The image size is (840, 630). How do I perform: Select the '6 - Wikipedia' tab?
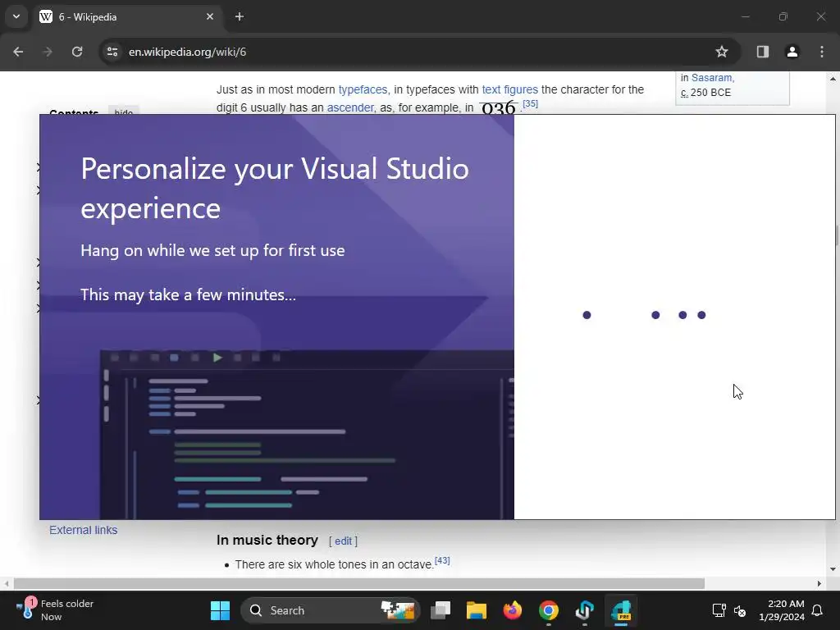[x=126, y=16]
